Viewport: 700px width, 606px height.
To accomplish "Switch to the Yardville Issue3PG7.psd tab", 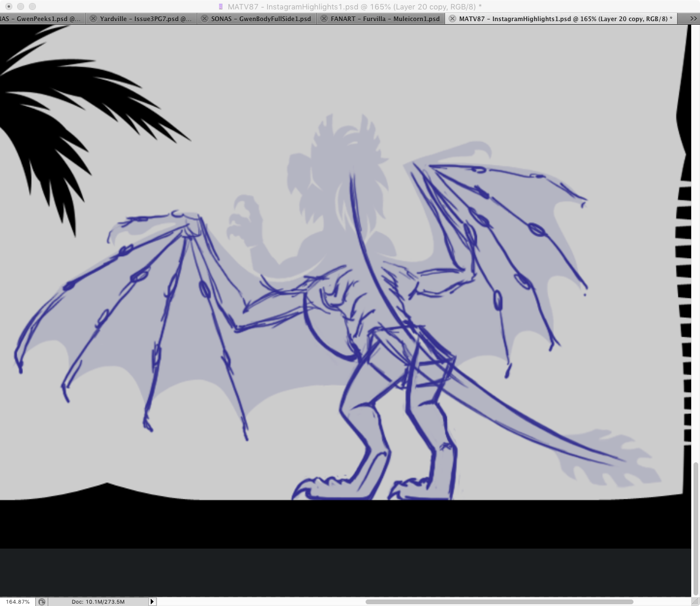I will pos(145,19).
